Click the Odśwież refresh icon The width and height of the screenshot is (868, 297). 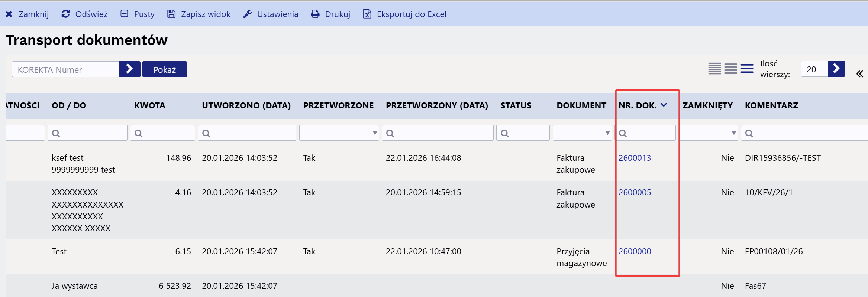(x=66, y=14)
